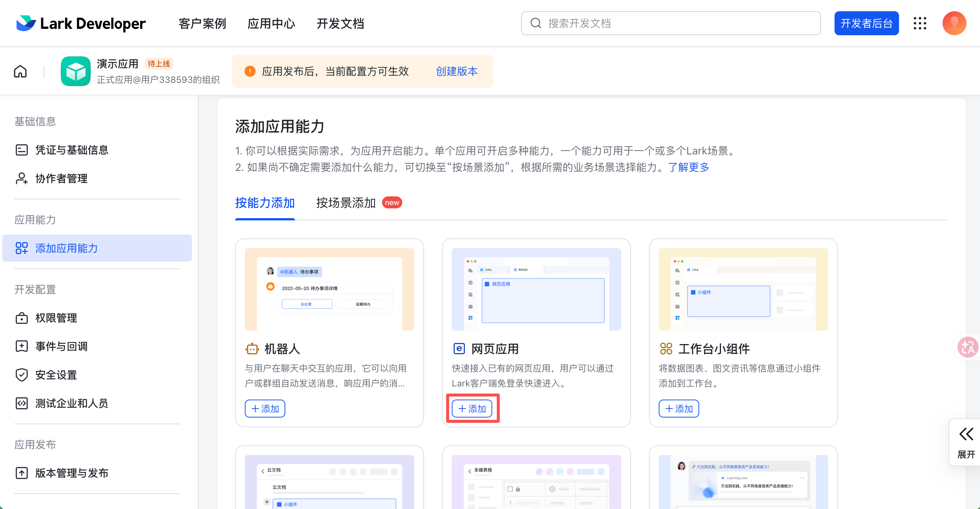This screenshot has width=980, height=509.
Task: Open 事件与回调 configuration
Action: click(61, 346)
